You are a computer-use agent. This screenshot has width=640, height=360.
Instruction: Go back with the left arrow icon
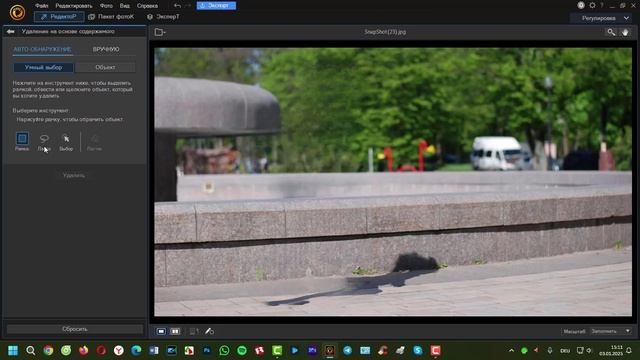[x=11, y=31]
